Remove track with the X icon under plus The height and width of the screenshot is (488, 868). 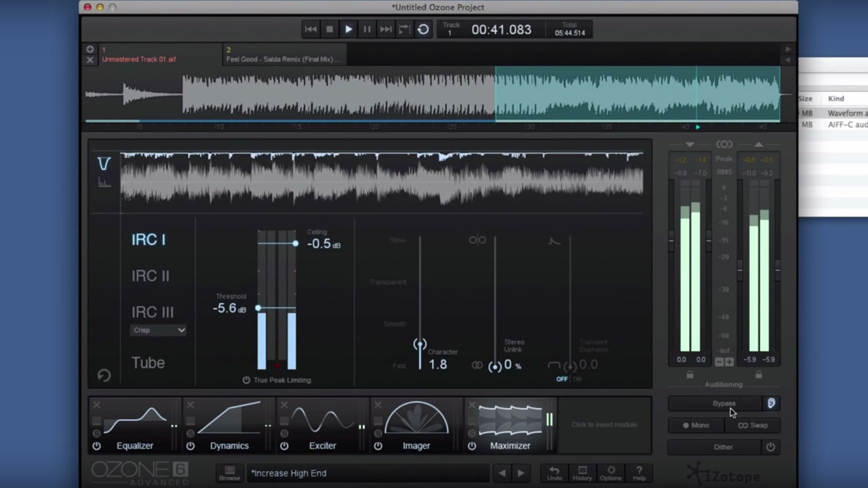[x=90, y=60]
